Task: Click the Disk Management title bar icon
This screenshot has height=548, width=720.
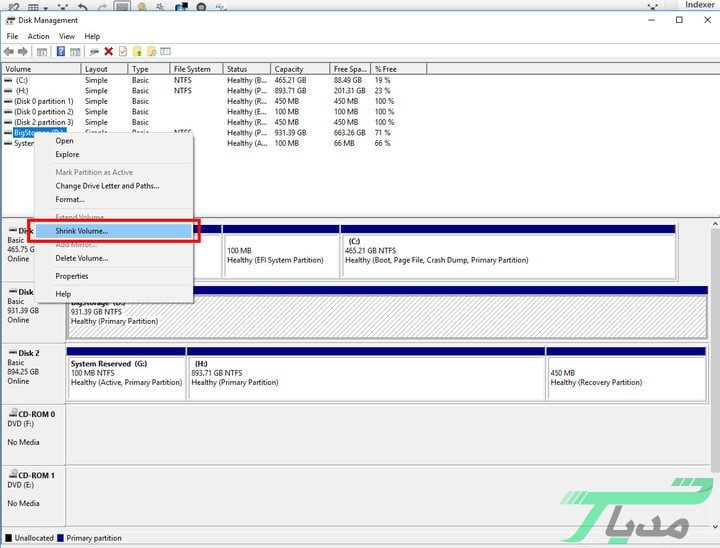Action: click(x=9, y=20)
